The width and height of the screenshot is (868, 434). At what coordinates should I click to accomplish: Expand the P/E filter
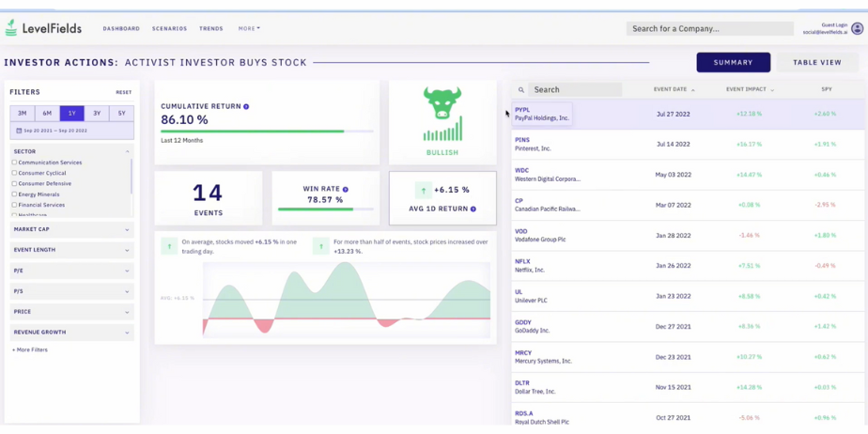72,271
